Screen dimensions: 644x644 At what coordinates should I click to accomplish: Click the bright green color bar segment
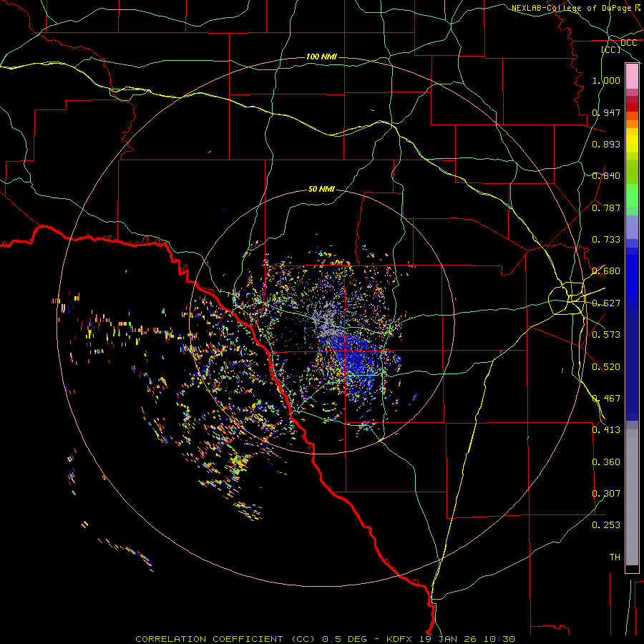tap(632, 196)
